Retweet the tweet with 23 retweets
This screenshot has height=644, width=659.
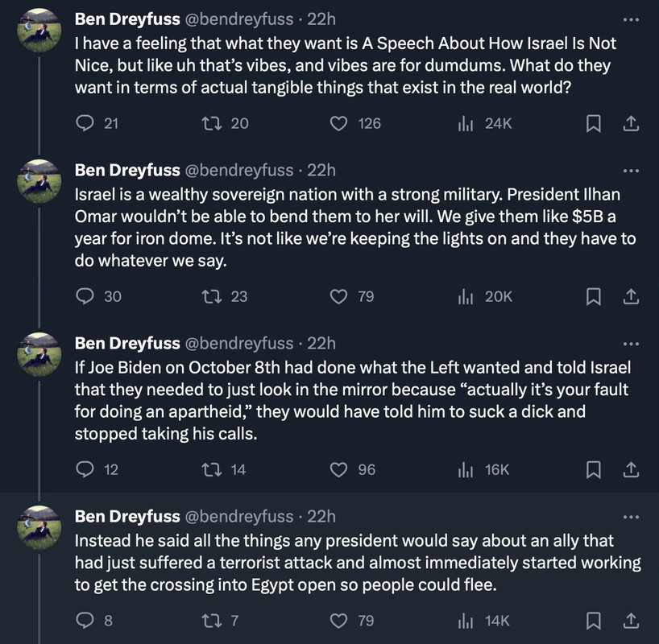212,296
